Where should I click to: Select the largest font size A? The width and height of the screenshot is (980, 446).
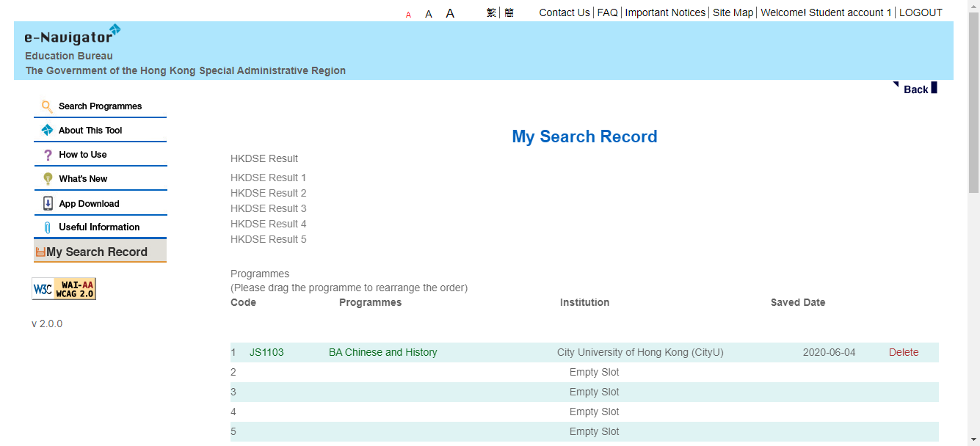pyautogui.click(x=450, y=13)
